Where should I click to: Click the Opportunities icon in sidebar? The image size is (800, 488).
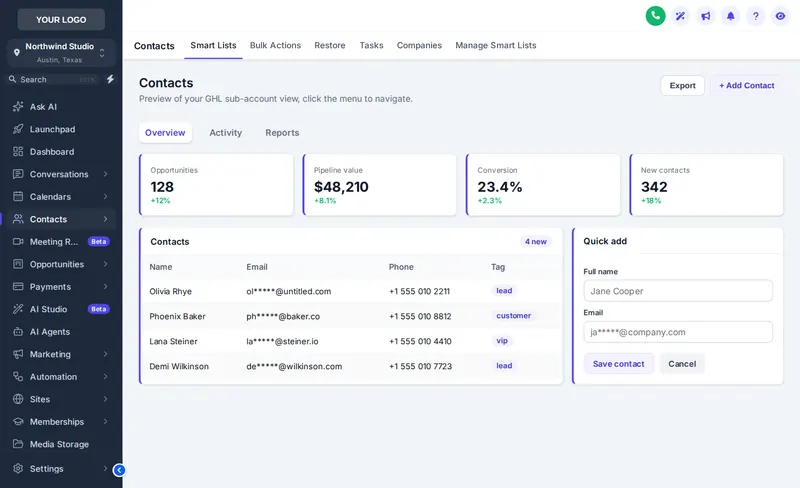click(x=18, y=264)
